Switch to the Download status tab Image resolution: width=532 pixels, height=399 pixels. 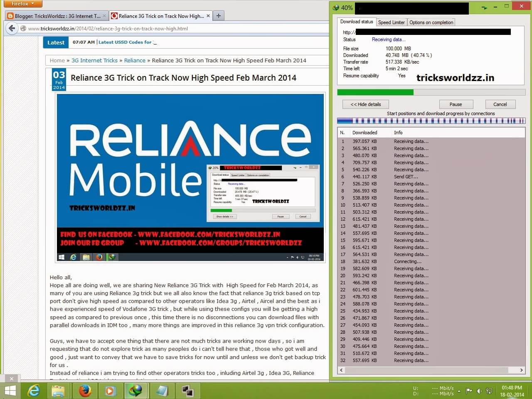[357, 22]
